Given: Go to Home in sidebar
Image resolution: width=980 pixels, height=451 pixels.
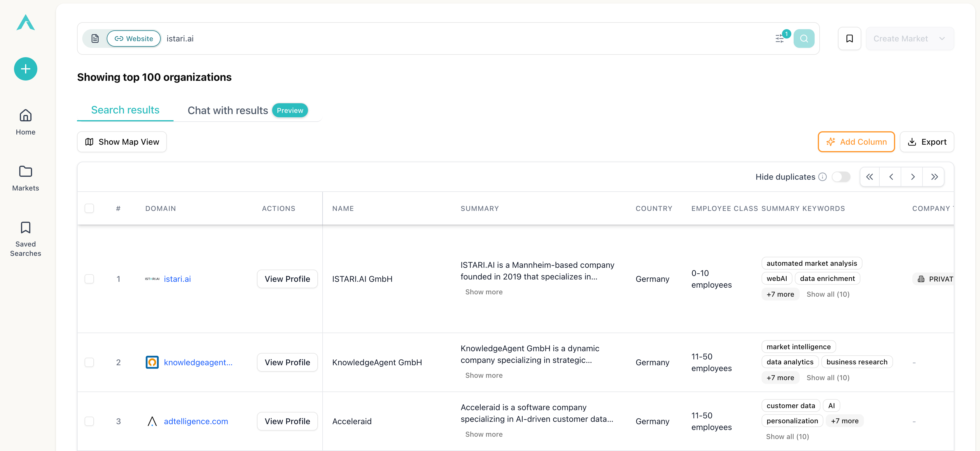Looking at the screenshot, I should click(x=25, y=122).
